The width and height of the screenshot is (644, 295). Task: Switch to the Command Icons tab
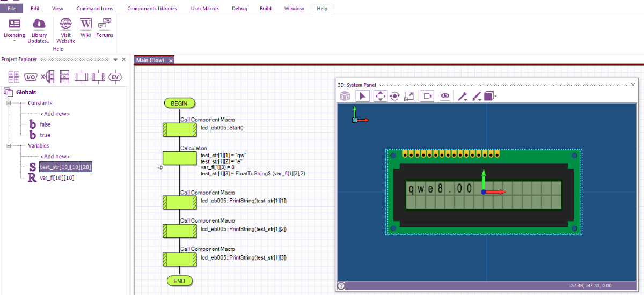94,9
